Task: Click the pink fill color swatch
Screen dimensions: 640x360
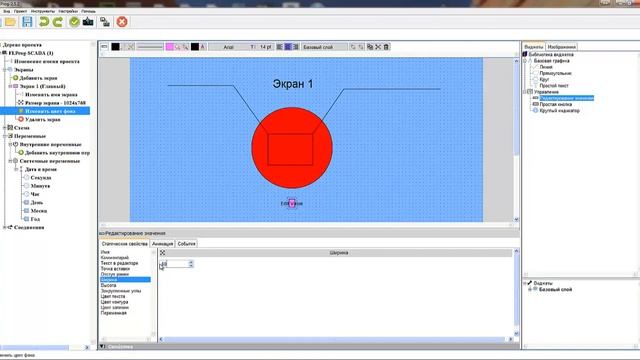Action: (x=170, y=47)
